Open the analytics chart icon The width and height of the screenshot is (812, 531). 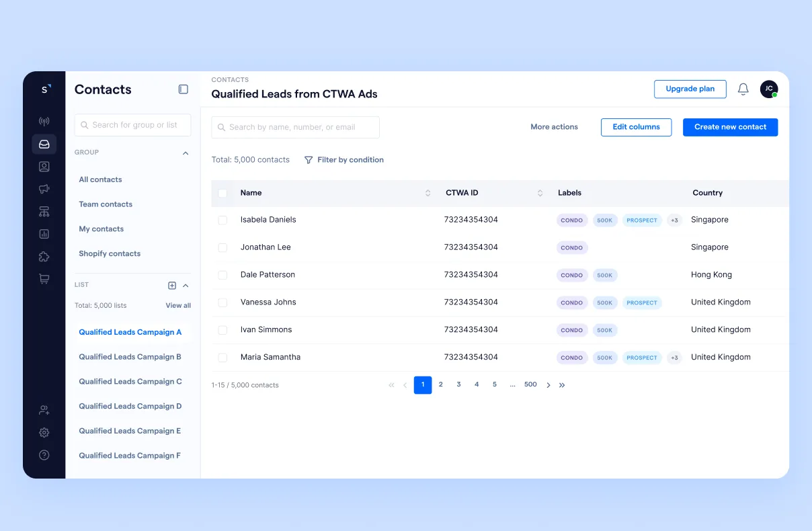pyautogui.click(x=44, y=234)
